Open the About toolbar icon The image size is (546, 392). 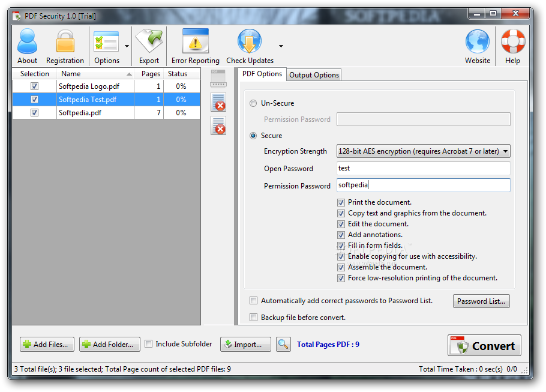tap(27, 46)
